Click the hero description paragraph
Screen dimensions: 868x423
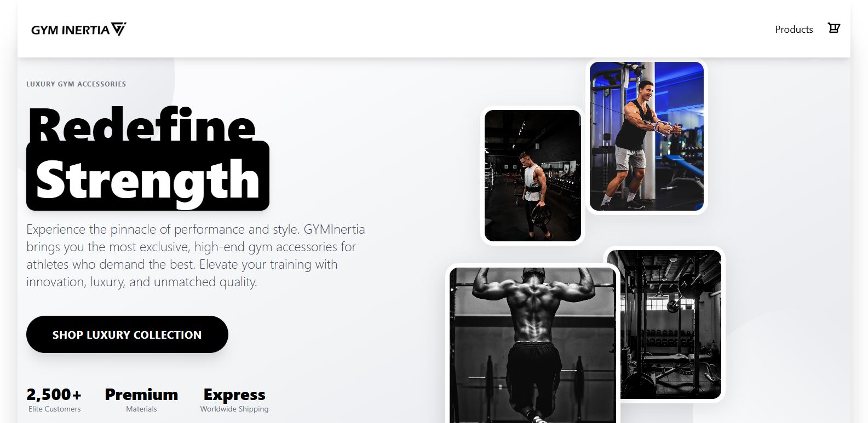(x=196, y=256)
